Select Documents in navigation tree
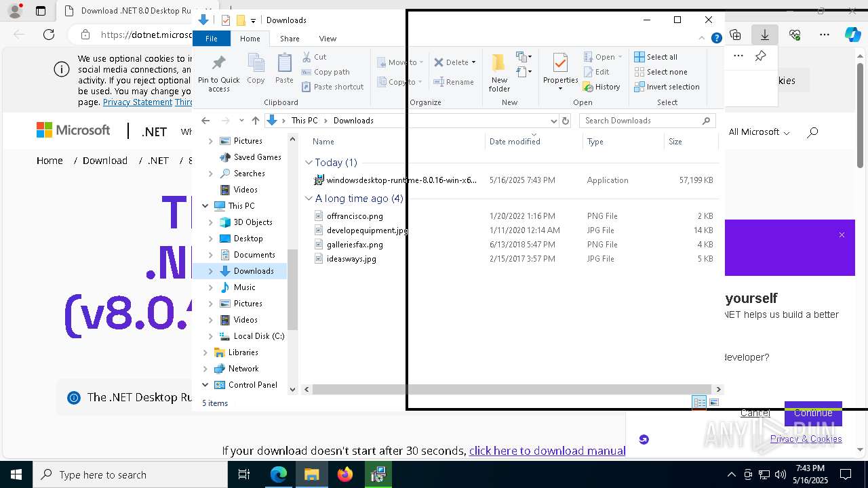868x488 pixels. [254, 255]
